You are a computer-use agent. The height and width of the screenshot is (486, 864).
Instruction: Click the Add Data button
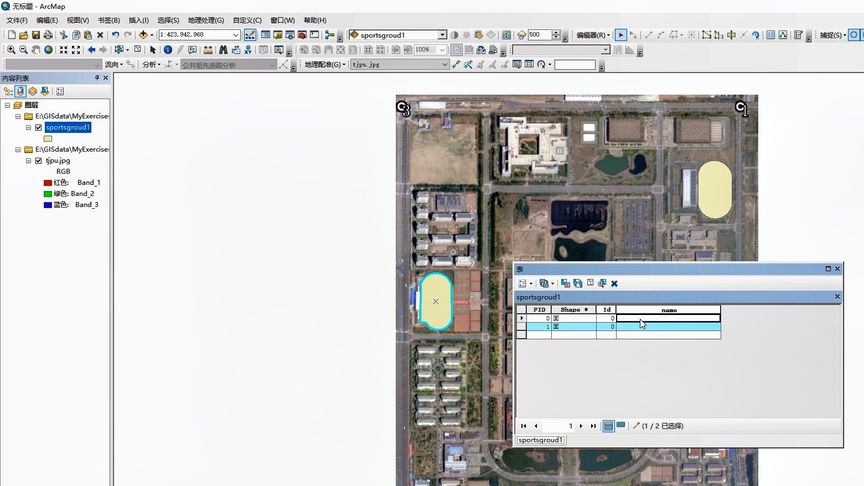coord(143,35)
